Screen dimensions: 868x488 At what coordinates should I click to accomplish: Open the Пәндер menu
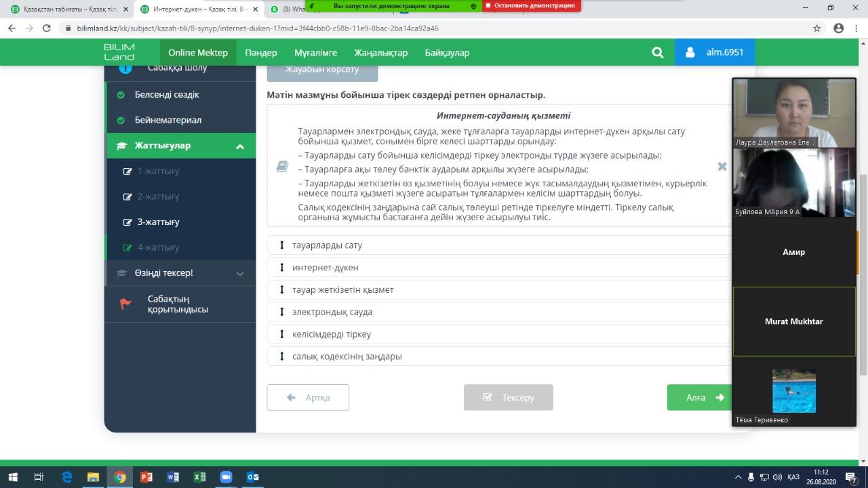tap(260, 53)
